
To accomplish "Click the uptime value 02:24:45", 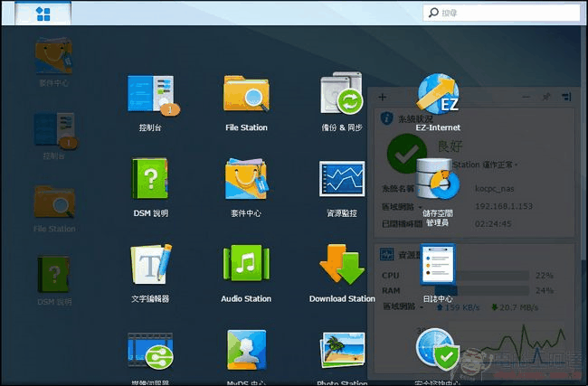I will click(493, 224).
